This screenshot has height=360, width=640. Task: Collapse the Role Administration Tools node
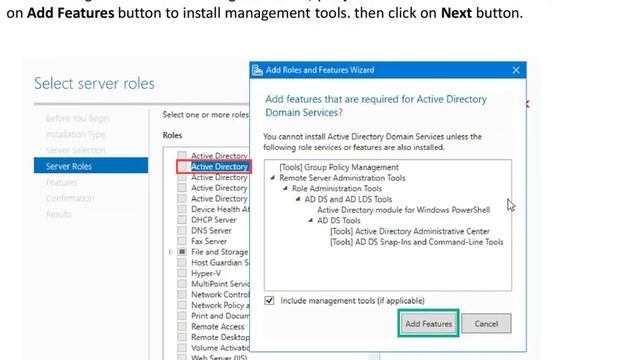point(285,189)
